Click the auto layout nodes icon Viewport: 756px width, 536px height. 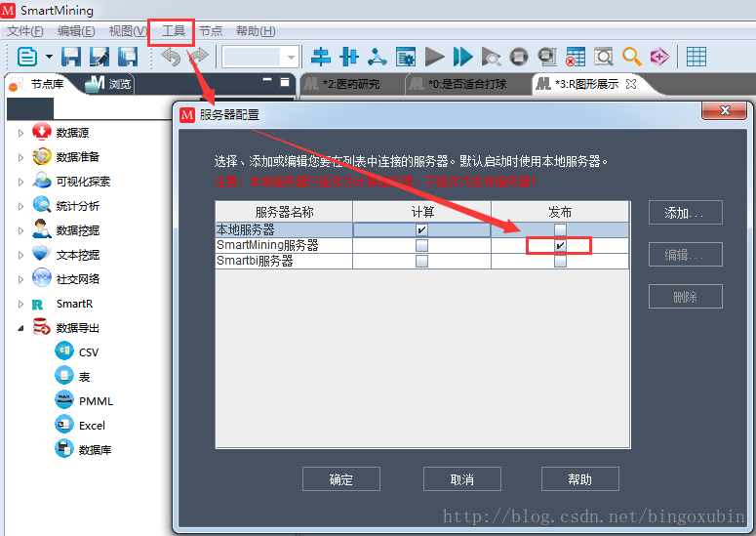click(x=378, y=57)
